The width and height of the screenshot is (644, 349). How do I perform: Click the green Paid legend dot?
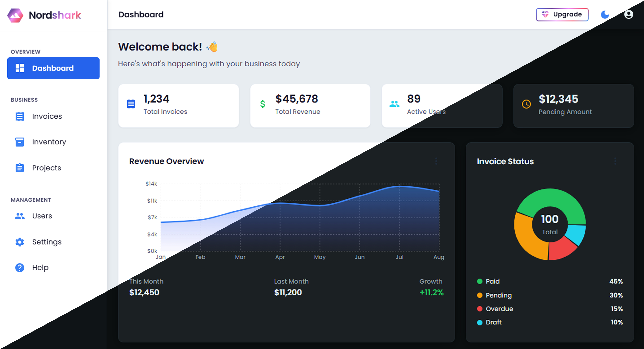pos(480,281)
